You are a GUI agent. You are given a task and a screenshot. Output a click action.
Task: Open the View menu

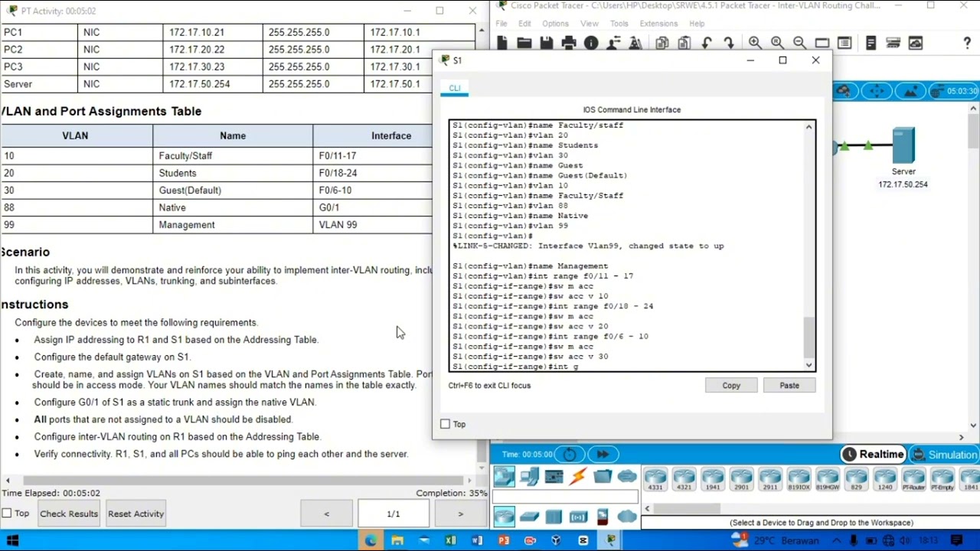589,24
